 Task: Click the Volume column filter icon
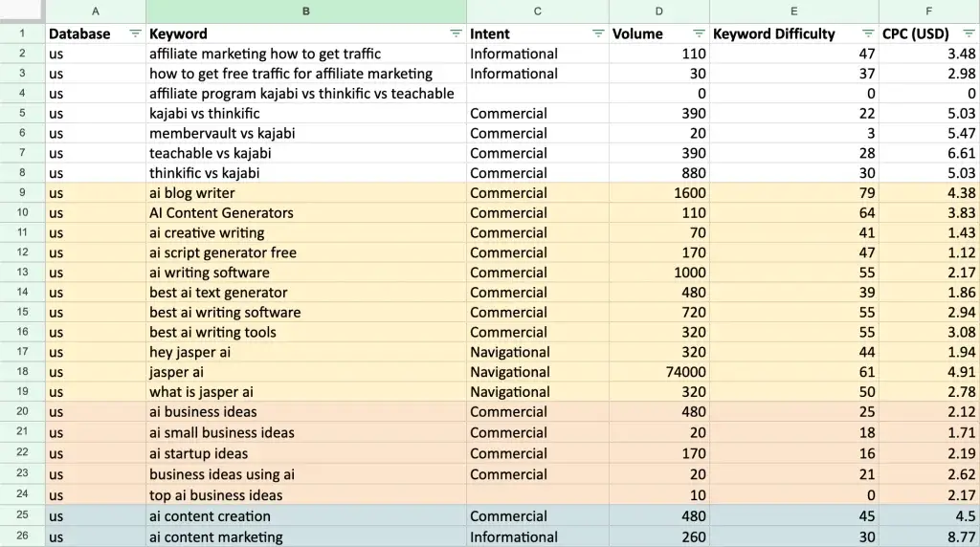point(699,33)
